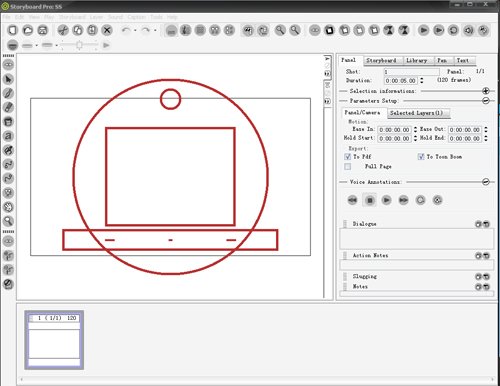The image size is (500, 386).
Task: Toggle the To Toon Boom checkbox
Action: click(x=421, y=156)
